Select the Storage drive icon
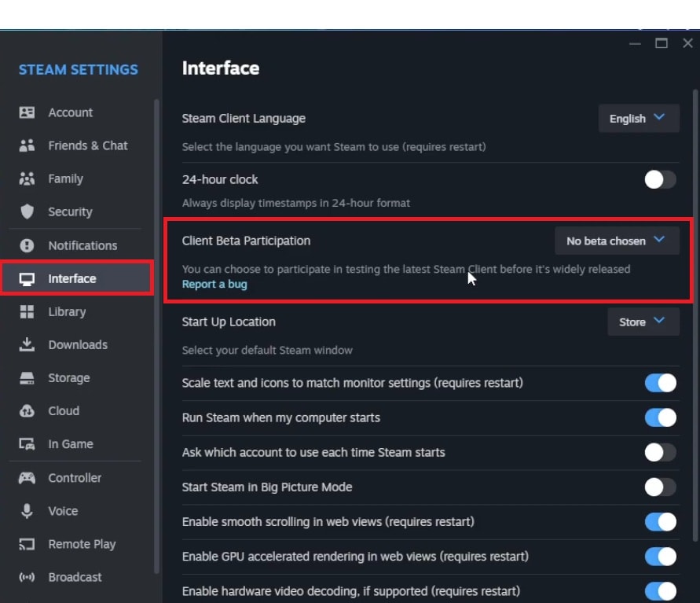The width and height of the screenshot is (700, 603). pyautogui.click(x=27, y=377)
